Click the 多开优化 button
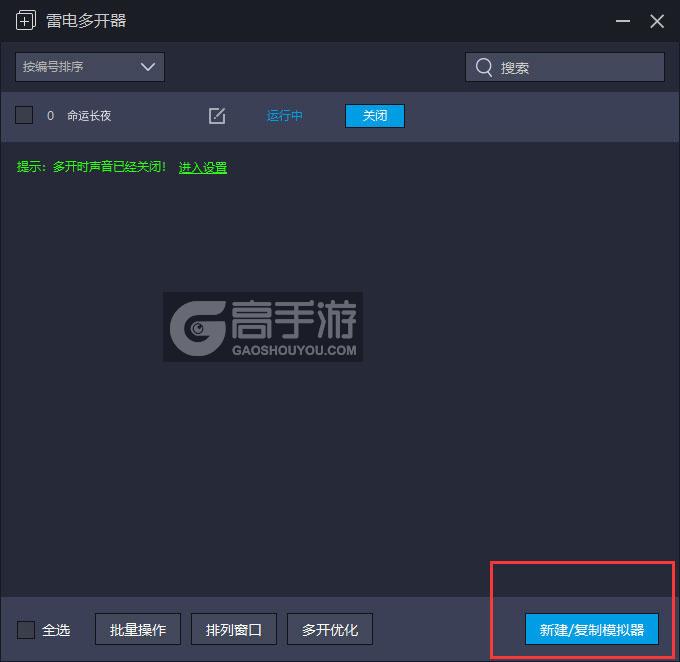Viewport: 680px width, 662px height. [330, 629]
